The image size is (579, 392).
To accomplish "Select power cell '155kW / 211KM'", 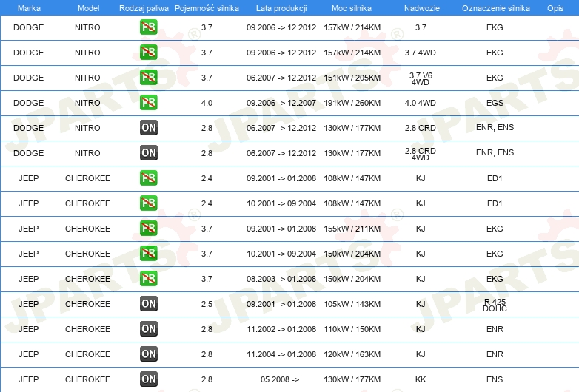I will click(x=352, y=229).
